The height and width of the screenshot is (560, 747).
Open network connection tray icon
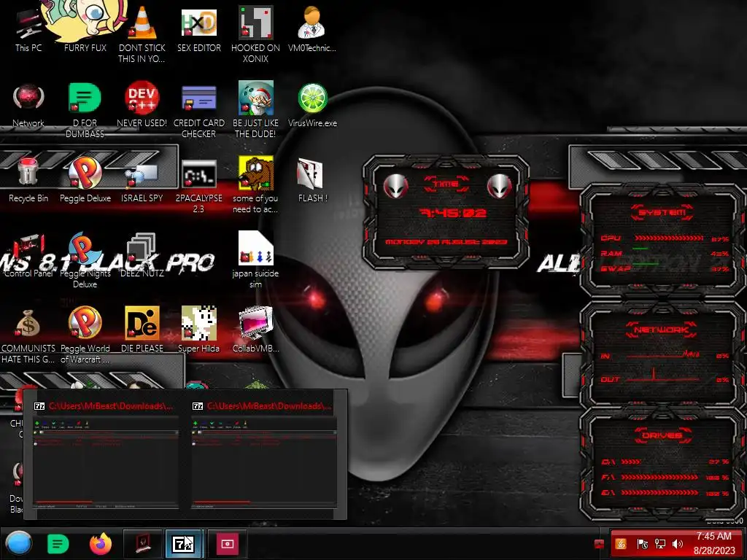[660, 544]
